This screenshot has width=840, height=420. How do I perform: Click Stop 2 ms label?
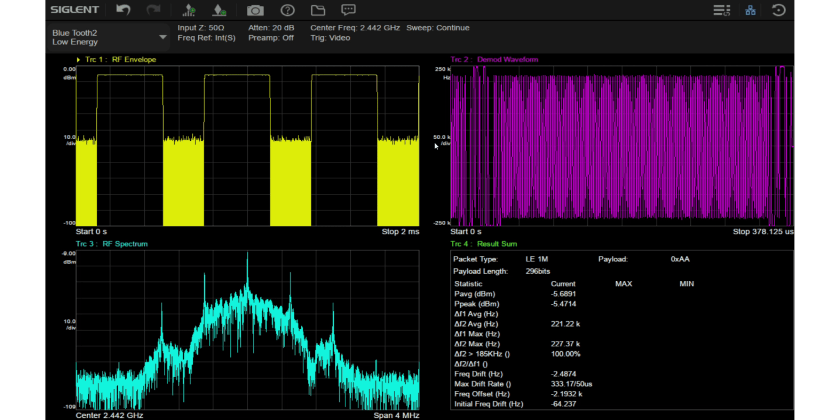400,232
